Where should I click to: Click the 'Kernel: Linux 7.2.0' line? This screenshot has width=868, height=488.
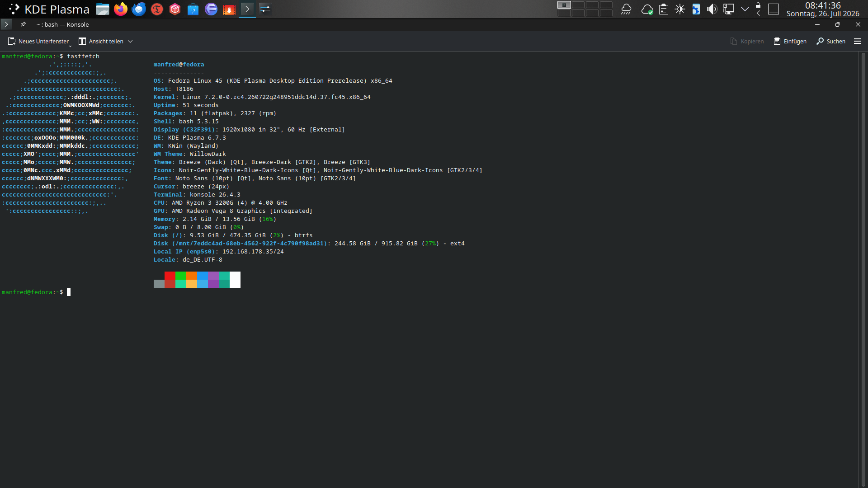pyautogui.click(x=262, y=97)
